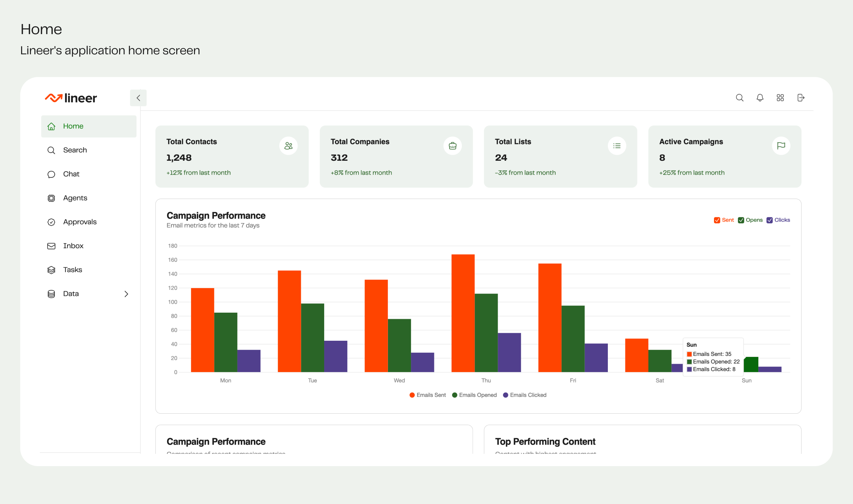Toggle the Opens checkbox
Screen dimensions: 853x504
[x=741, y=220]
